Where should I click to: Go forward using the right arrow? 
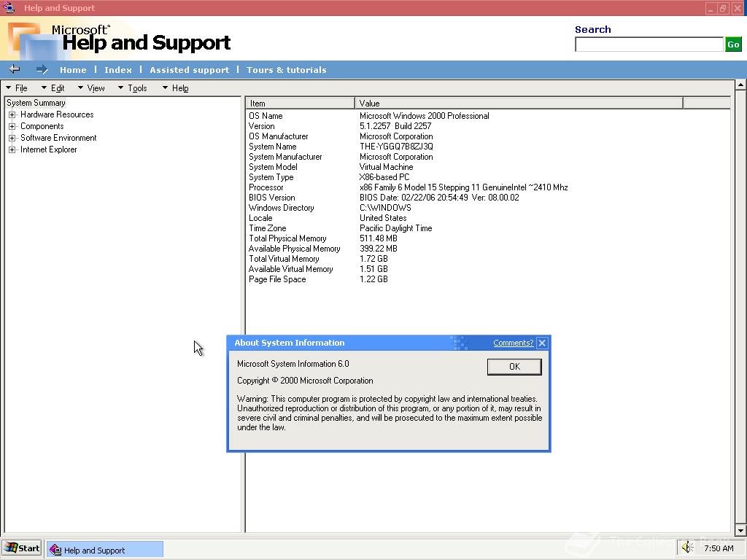(42, 69)
